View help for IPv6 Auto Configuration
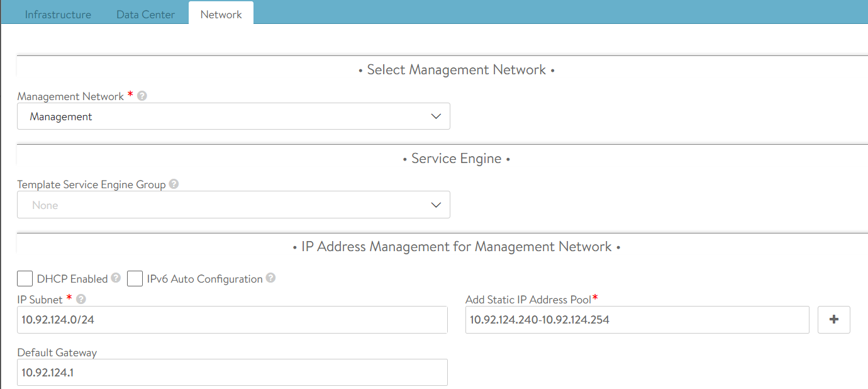 pyautogui.click(x=270, y=278)
